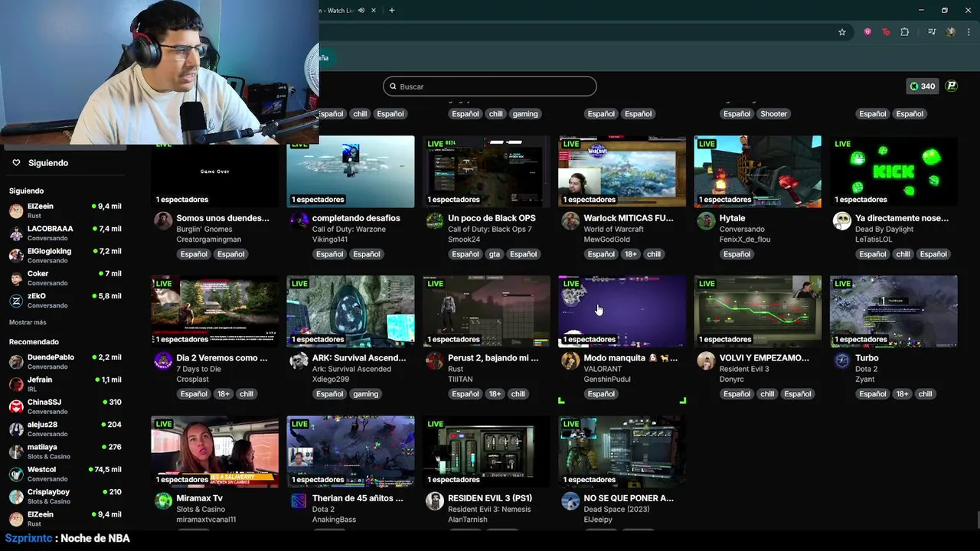This screenshot has height=551, width=980.
Task: Click the 18+ tag under MewGodGold
Action: [x=630, y=254]
